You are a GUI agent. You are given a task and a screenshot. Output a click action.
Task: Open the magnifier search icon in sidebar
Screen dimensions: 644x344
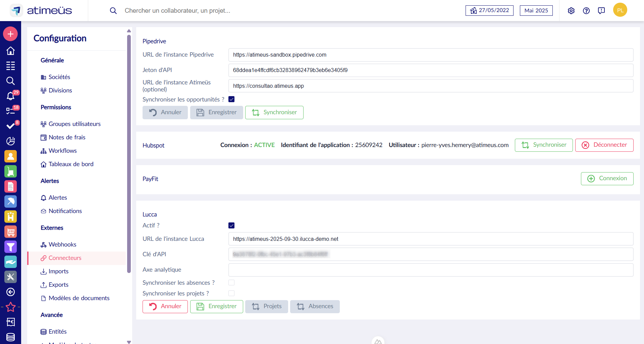coord(10,81)
